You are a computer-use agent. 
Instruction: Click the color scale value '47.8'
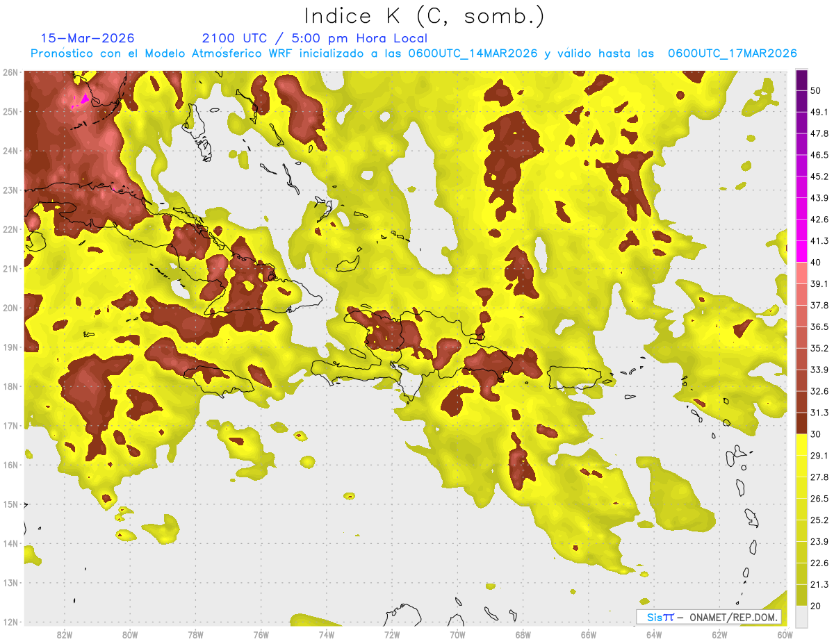click(819, 133)
